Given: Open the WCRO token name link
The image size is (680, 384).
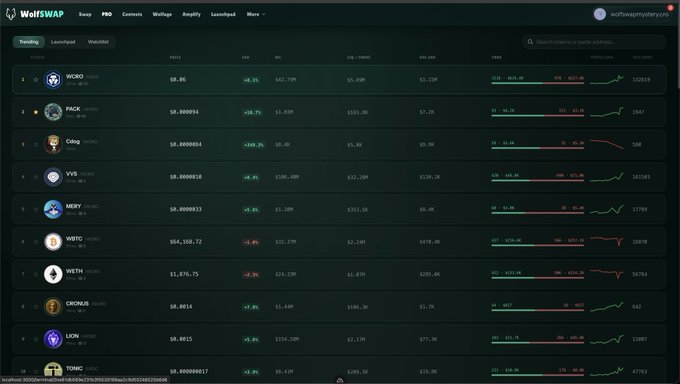Looking at the screenshot, I should (x=75, y=76).
